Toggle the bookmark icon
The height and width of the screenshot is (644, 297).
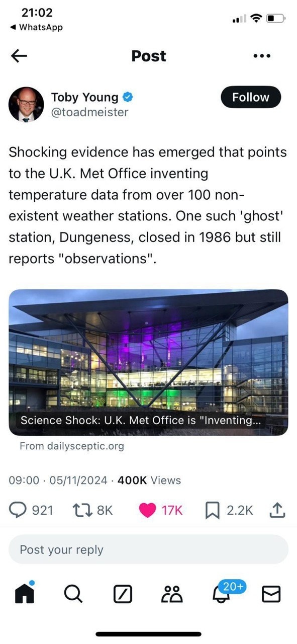(x=213, y=510)
